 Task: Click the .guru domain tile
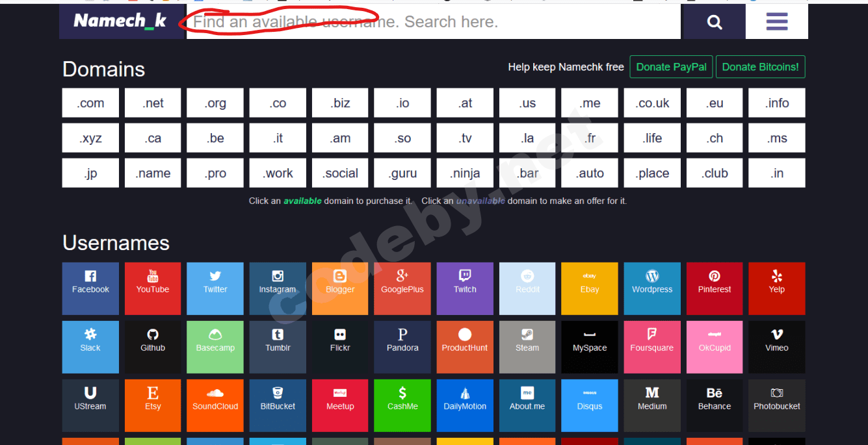point(402,173)
